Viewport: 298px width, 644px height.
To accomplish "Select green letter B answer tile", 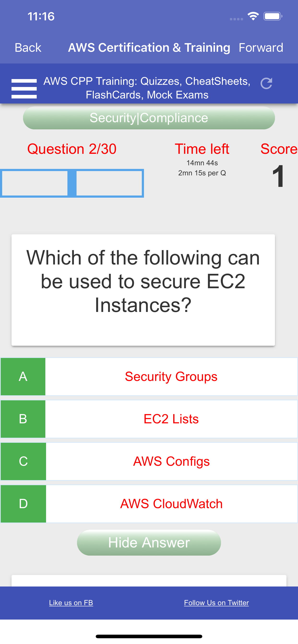I will 23,419.
